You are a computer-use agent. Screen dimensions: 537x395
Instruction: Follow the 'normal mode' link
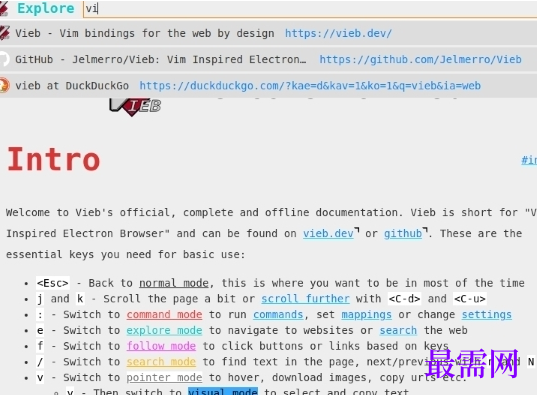(x=174, y=283)
